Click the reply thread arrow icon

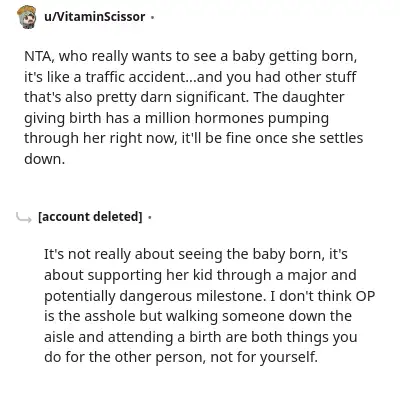point(24,218)
